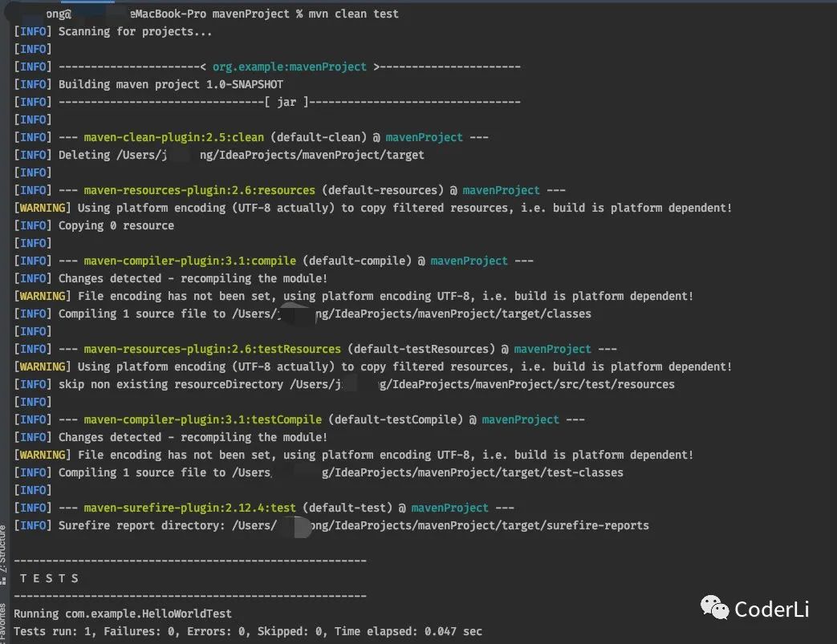
Task: Click the '[ jar ]' packaging text
Action: tap(286, 102)
